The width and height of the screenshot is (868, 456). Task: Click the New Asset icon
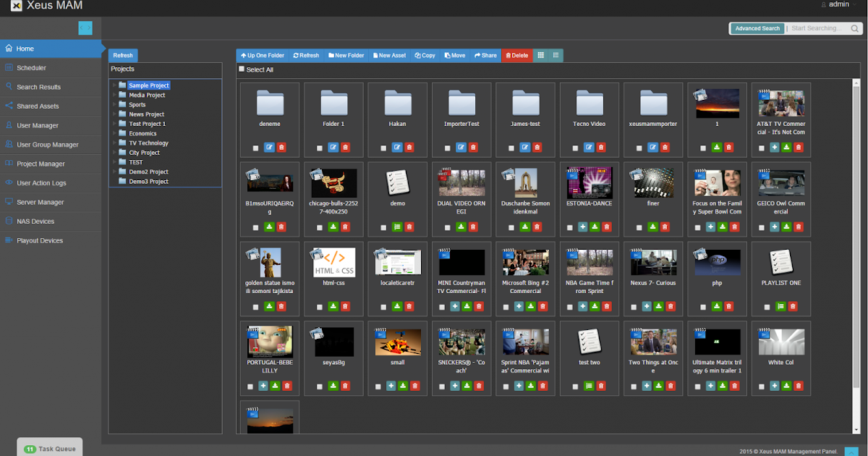[x=389, y=55]
